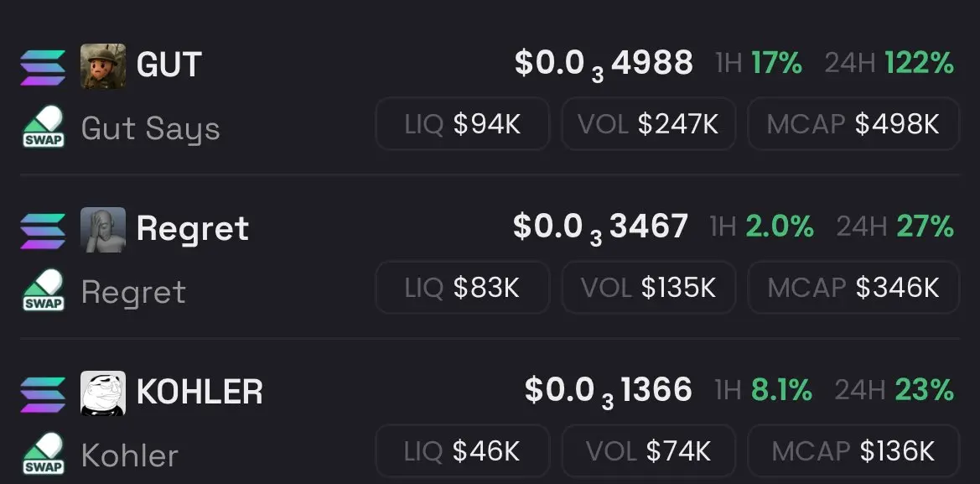Viewport: 980px width, 484px height.
Task: Click the 24H 122% change for GUT
Action: pos(889,63)
